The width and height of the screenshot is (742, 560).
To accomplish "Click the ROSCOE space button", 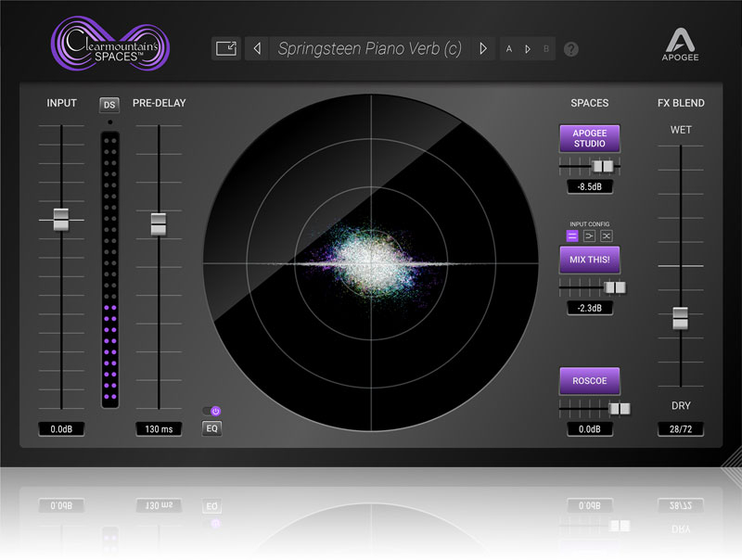I will click(589, 381).
